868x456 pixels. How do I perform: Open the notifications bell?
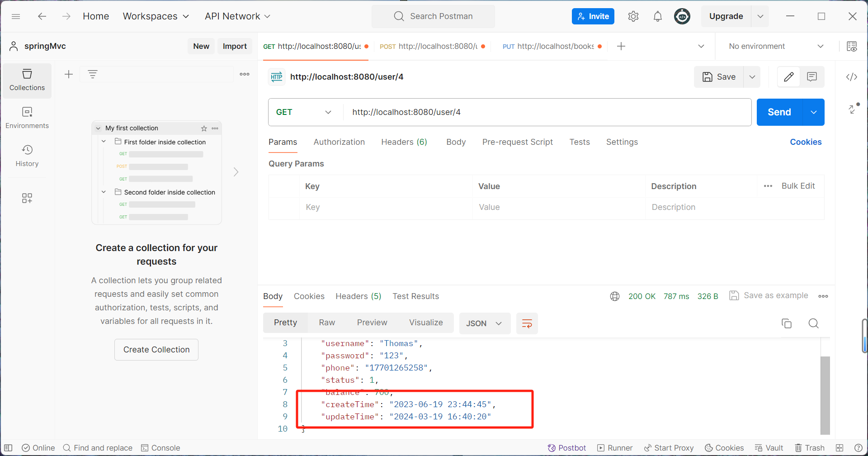658,16
